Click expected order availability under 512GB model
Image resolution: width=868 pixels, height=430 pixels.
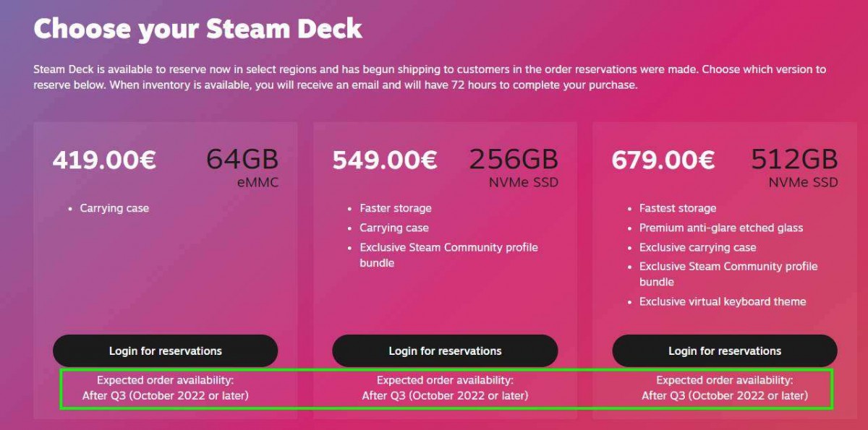click(x=724, y=388)
